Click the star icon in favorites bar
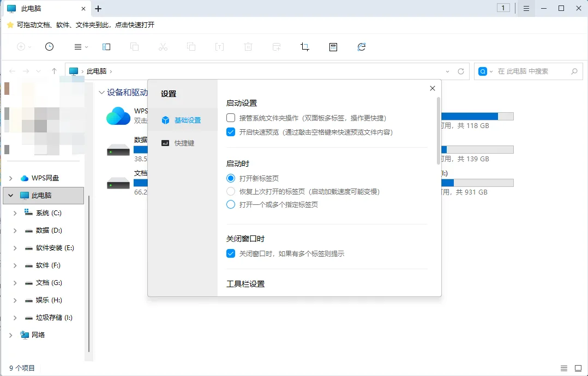This screenshot has width=588, height=376. [x=10, y=25]
